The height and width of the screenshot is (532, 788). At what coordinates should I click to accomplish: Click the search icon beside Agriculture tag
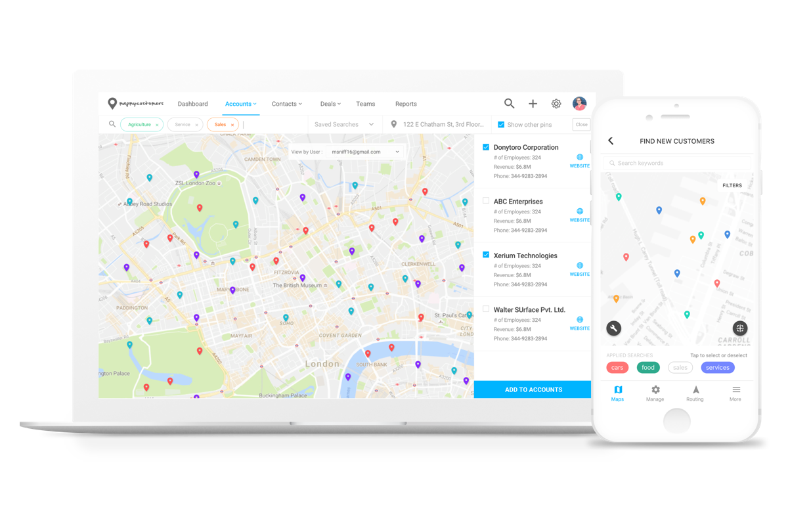(x=112, y=124)
